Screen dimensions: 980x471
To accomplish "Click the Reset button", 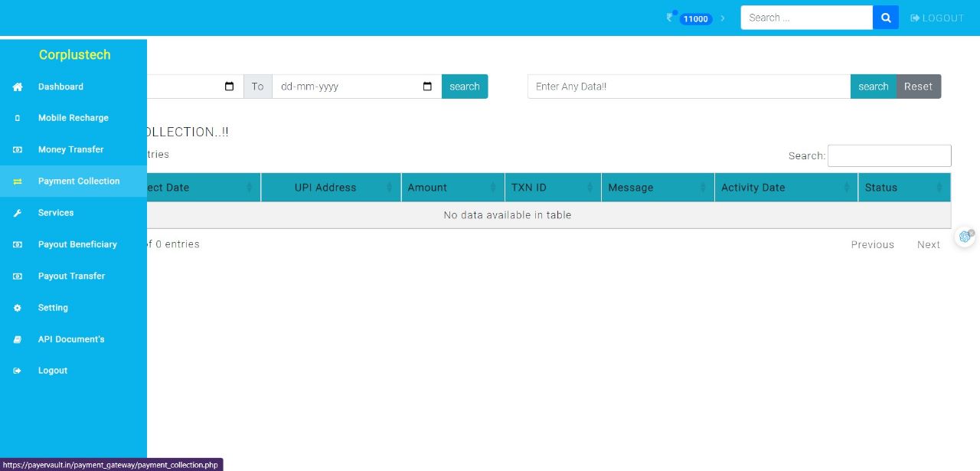I will (918, 87).
